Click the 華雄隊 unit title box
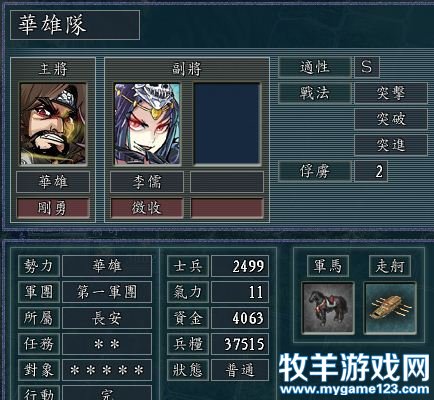The height and width of the screenshot is (400, 434). point(75,25)
